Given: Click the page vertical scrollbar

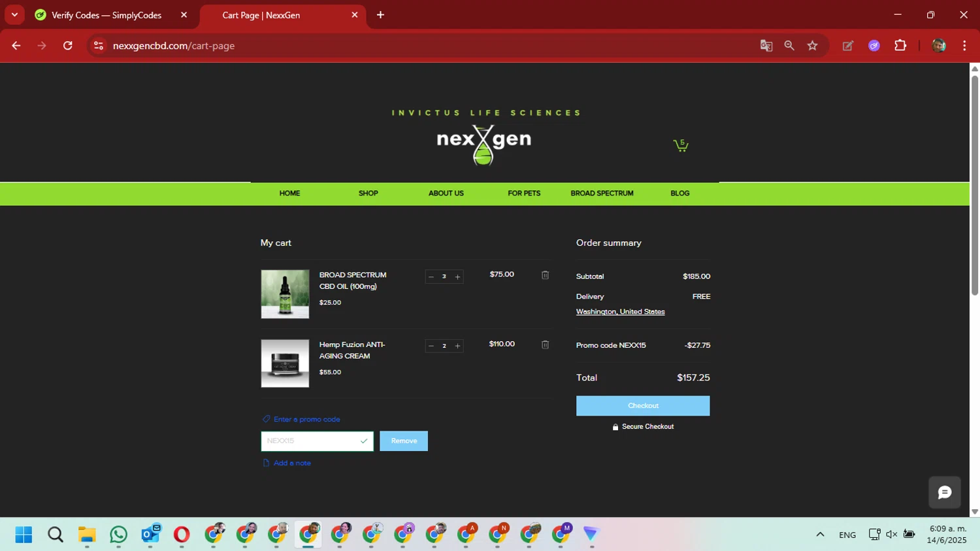Looking at the screenshot, I should tap(975, 186).
